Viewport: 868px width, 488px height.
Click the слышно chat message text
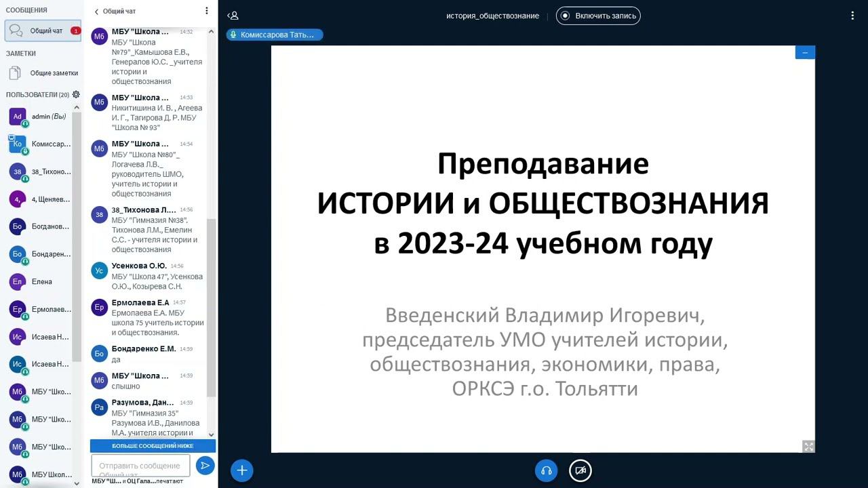pos(126,386)
